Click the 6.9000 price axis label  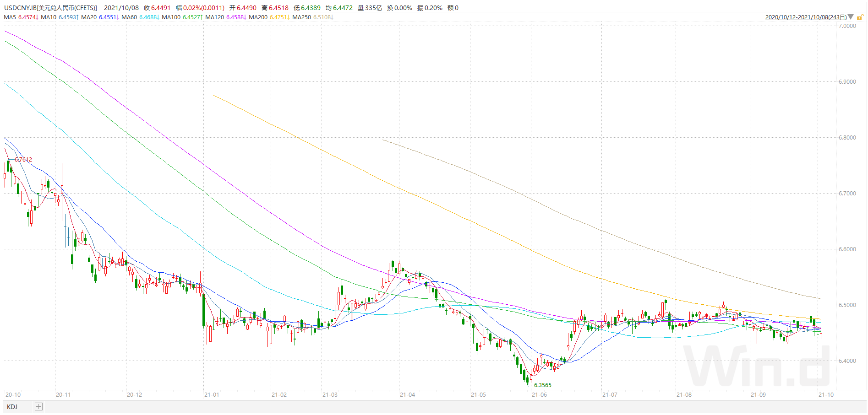pyautogui.click(x=847, y=82)
